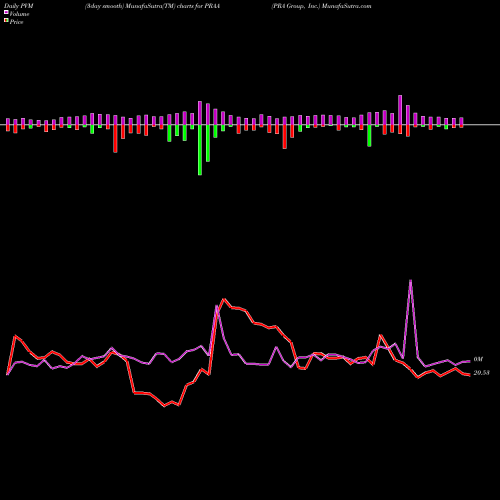The image size is (500, 500).
Task: Click the 'Volume' legend label
Action: tap(19, 14)
